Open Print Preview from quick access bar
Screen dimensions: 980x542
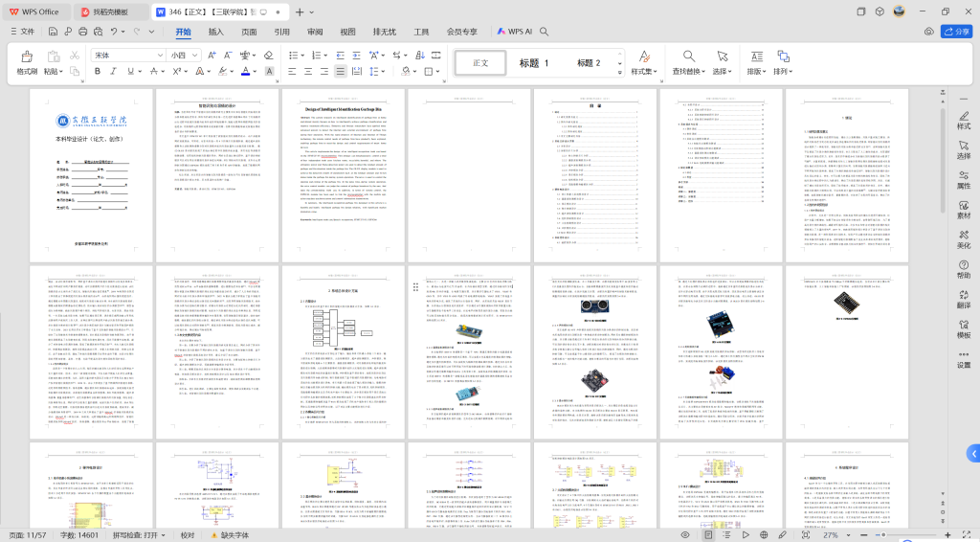pos(99,32)
